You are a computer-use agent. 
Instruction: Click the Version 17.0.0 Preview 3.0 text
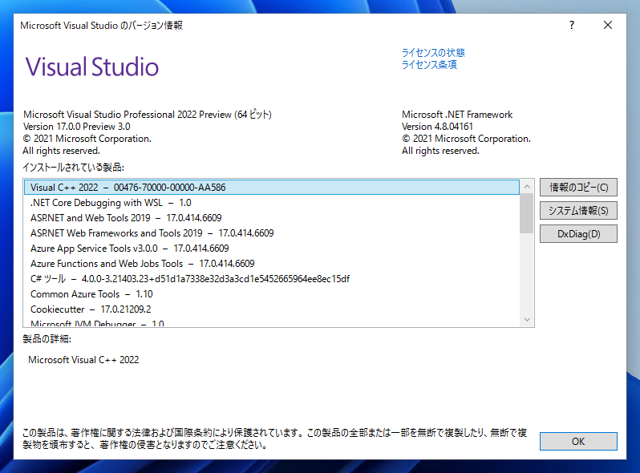coord(77,127)
